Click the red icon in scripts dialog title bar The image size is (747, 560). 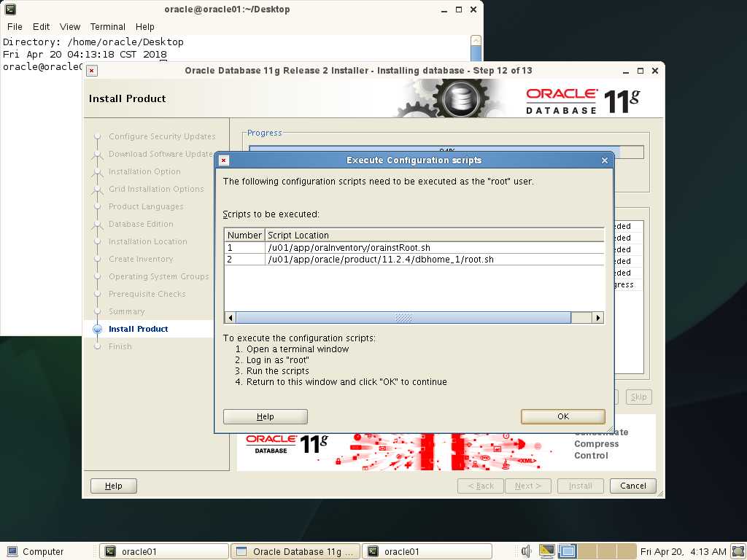(x=223, y=160)
